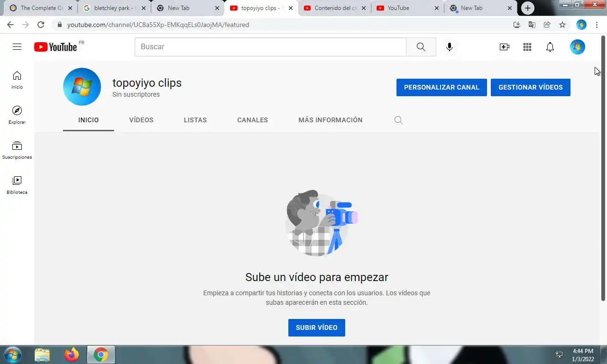Switch to the CANALES channel tab
This screenshot has height=364, width=607.
pos(253,120)
